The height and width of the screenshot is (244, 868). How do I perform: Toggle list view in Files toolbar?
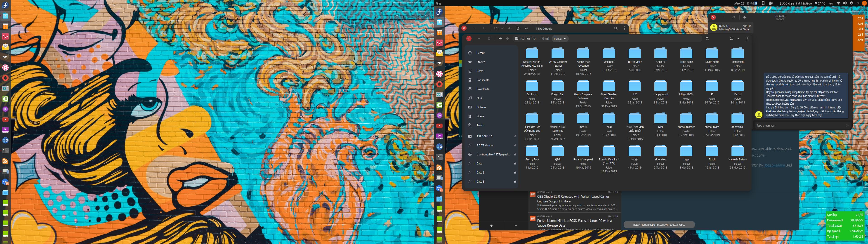coord(731,39)
